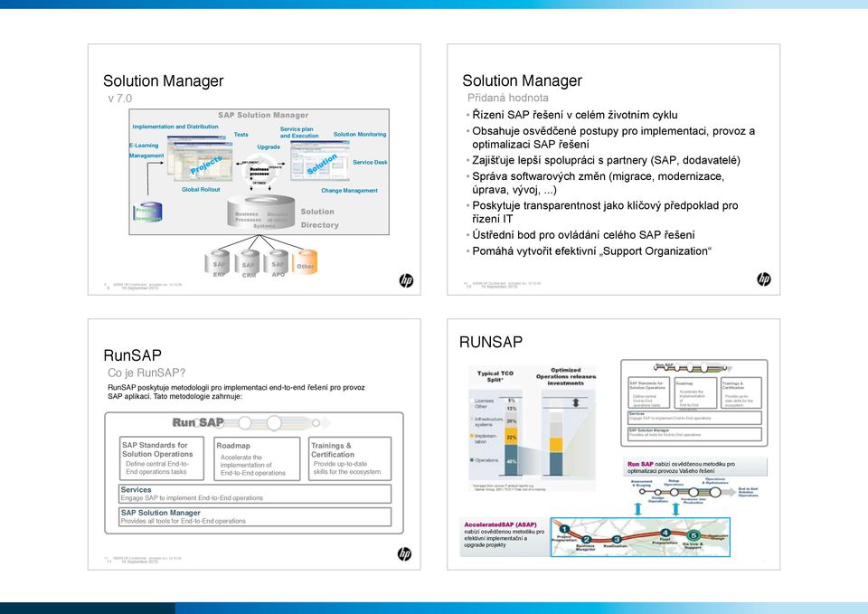The image size is (868, 614).
Task: Click the Change Management label
Action: tap(349, 191)
